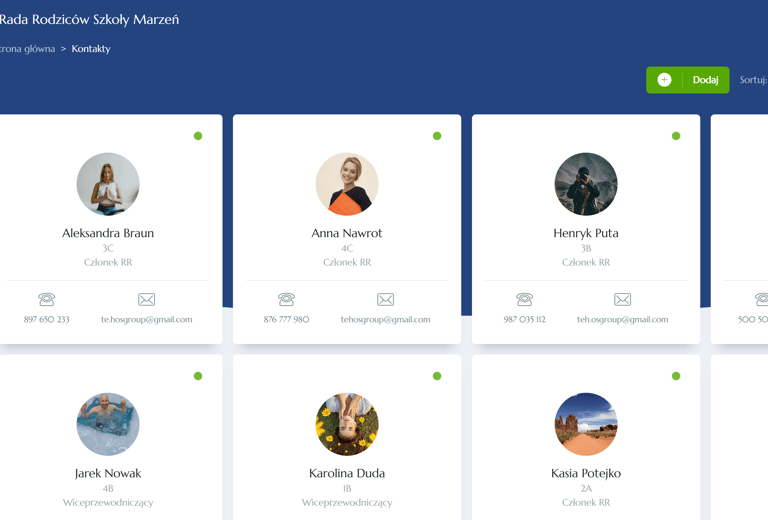Click the green Dodaj button

pos(687,80)
